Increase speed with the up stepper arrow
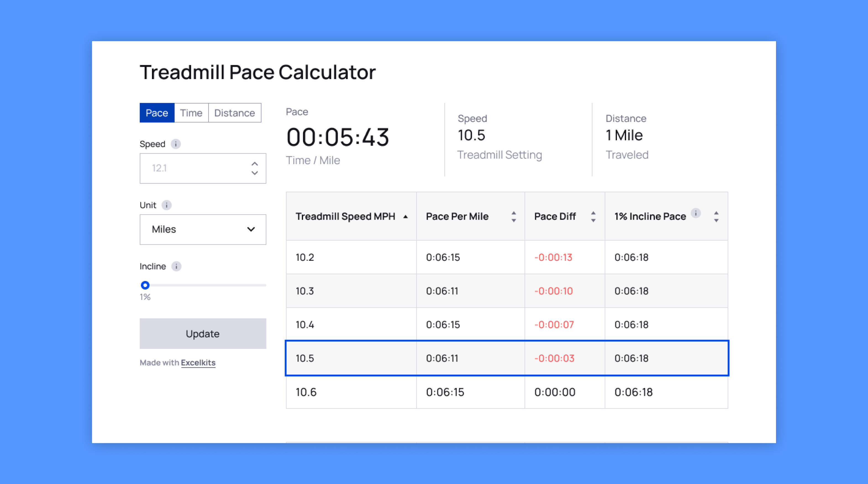This screenshot has height=484, width=868. [x=255, y=164]
